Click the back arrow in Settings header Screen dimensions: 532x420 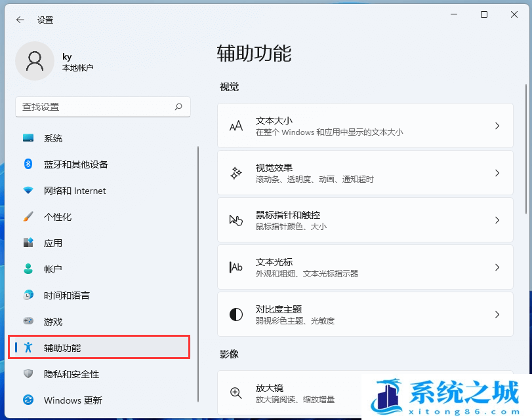click(x=20, y=20)
